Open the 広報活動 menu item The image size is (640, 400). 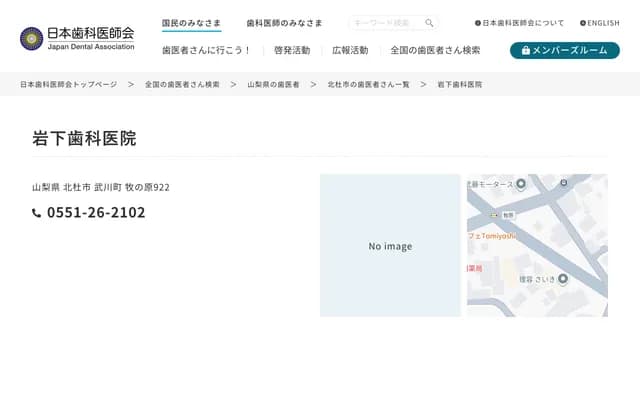[x=350, y=50]
